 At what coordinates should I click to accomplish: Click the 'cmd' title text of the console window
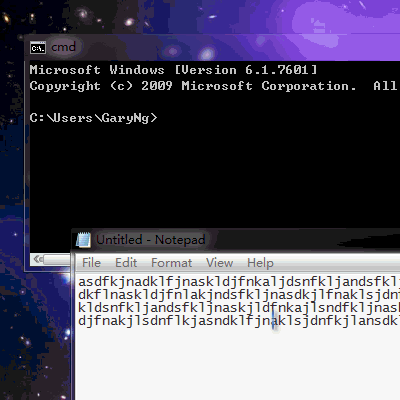tap(63, 47)
